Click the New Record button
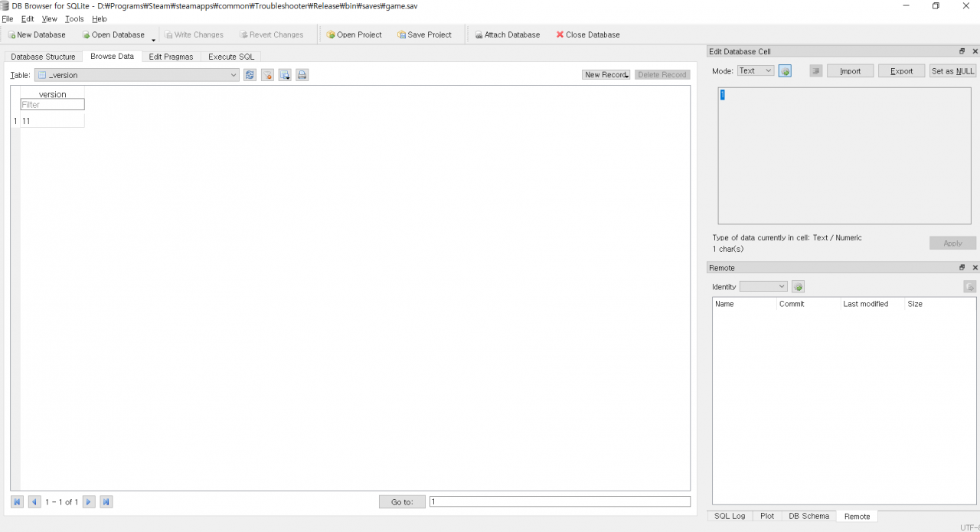The width and height of the screenshot is (980, 532). click(606, 75)
